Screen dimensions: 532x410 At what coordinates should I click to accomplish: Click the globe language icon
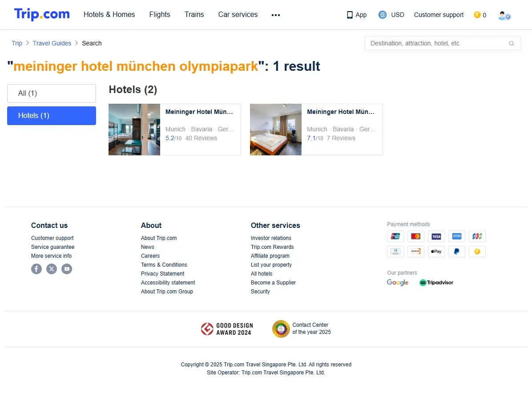(383, 15)
